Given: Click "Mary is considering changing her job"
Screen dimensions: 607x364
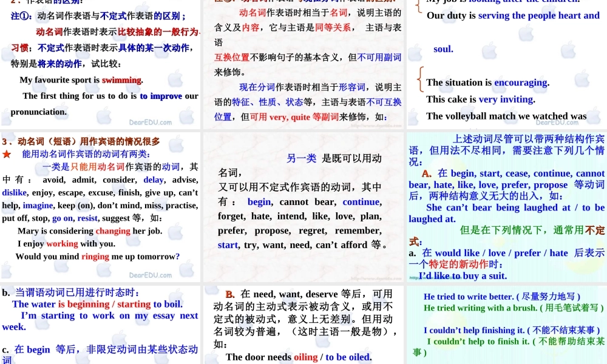Looking at the screenshot, I should [90, 231].
